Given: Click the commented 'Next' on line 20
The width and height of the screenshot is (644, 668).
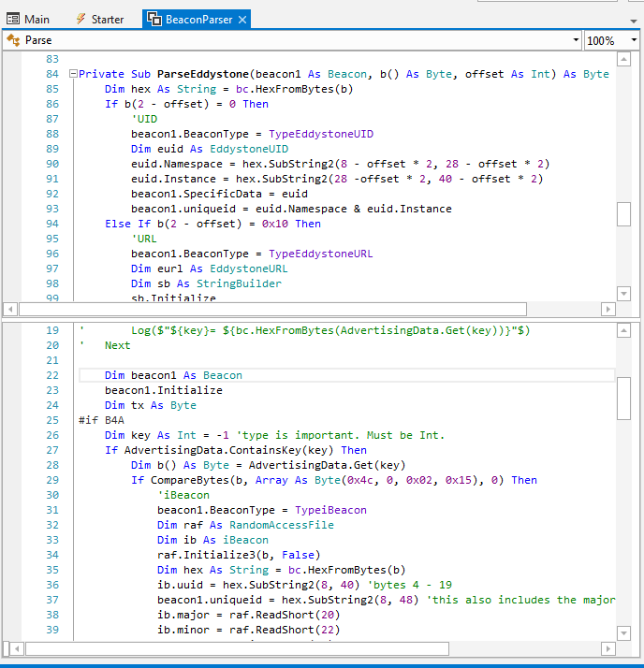Looking at the screenshot, I should coord(118,345).
